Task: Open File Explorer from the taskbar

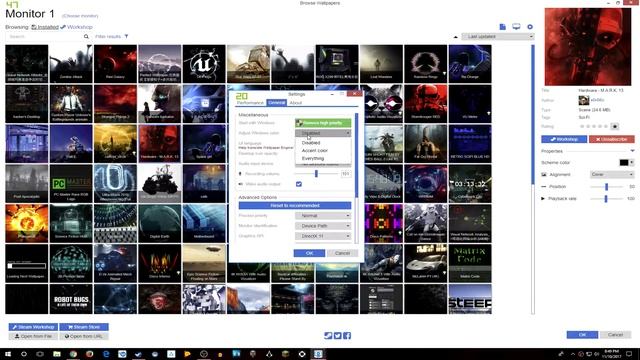Action: coord(57,354)
